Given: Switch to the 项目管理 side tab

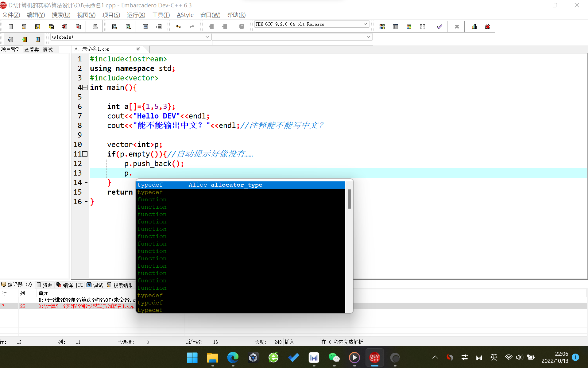Looking at the screenshot, I should (x=11, y=49).
